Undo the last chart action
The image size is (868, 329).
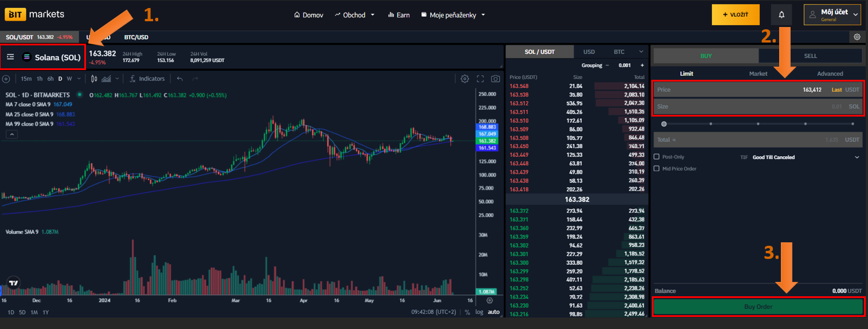(x=180, y=79)
